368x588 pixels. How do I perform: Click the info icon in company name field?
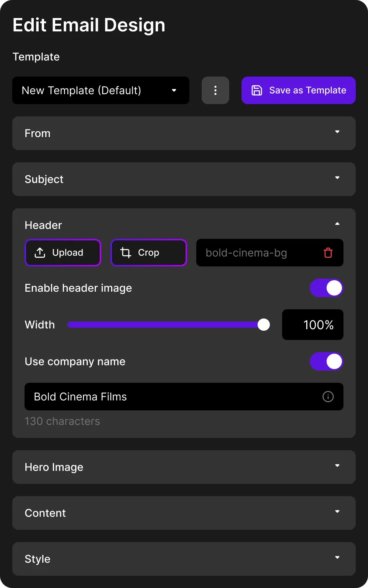[x=328, y=397]
